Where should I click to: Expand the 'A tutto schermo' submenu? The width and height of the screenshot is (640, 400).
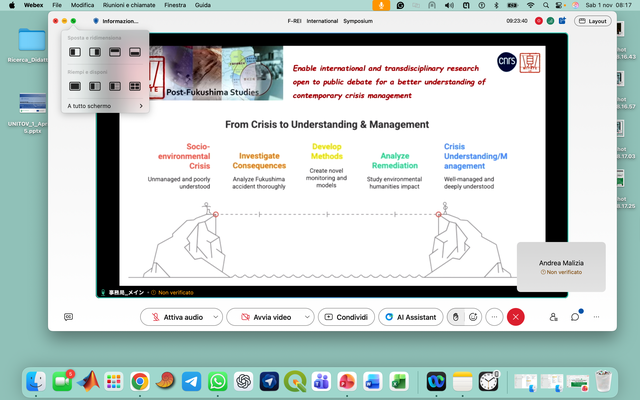tap(105, 106)
